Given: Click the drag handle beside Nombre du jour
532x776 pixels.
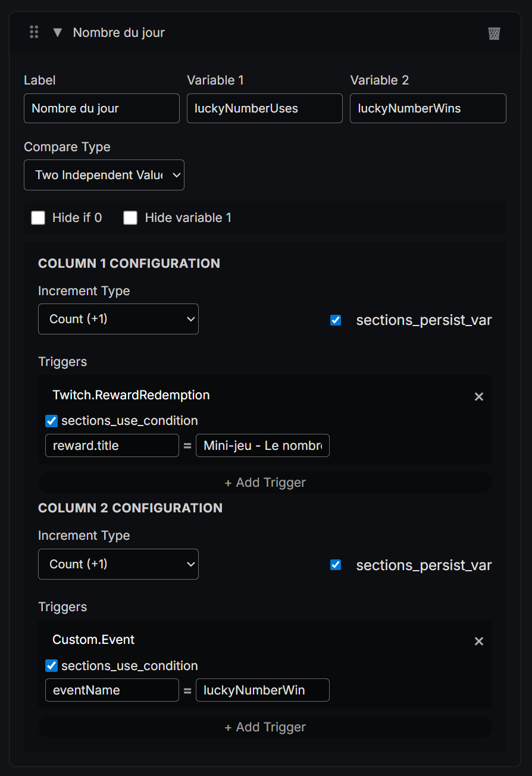Looking at the screenshot, I should [34, 32].
